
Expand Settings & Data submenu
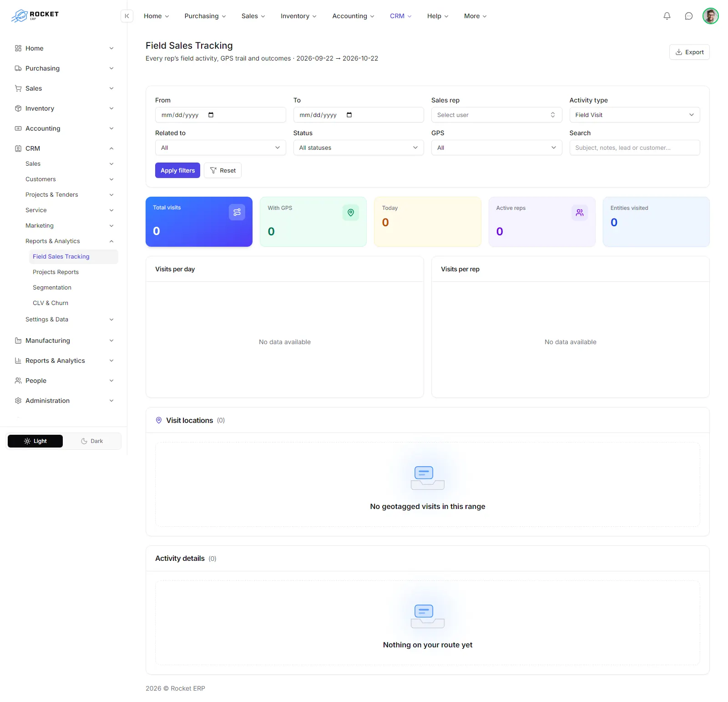[x=69, y=320]
